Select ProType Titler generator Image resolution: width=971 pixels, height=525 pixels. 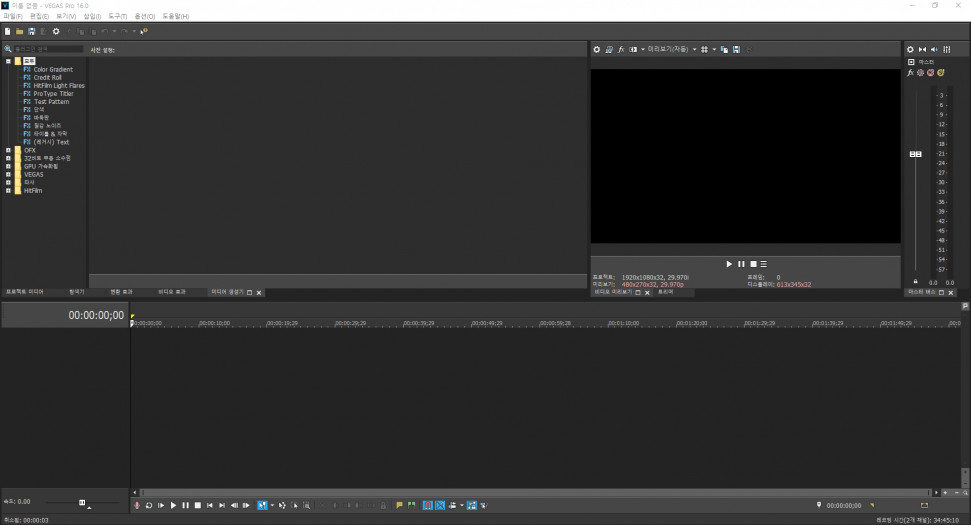(x=53, y=93)
